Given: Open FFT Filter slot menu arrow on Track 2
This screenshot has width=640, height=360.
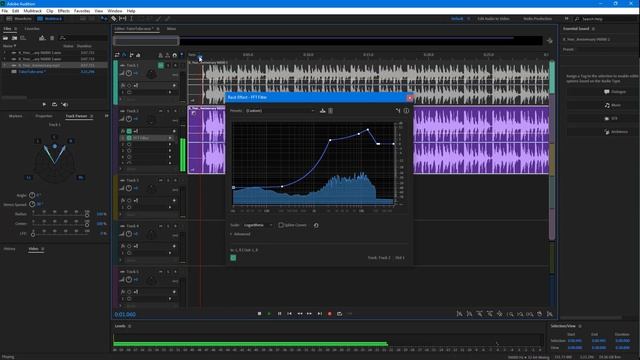Looking at the screenshot, I should (x=170, y=138).
